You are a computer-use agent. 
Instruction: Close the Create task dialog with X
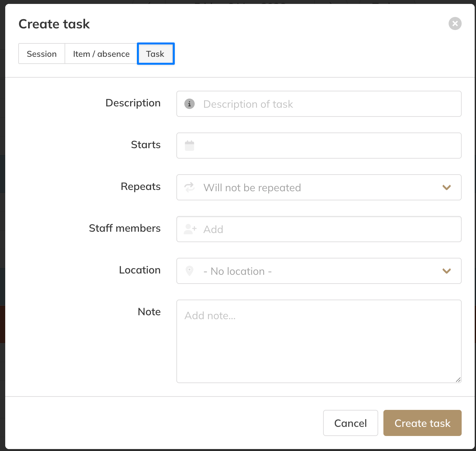(x=455, y=23)
